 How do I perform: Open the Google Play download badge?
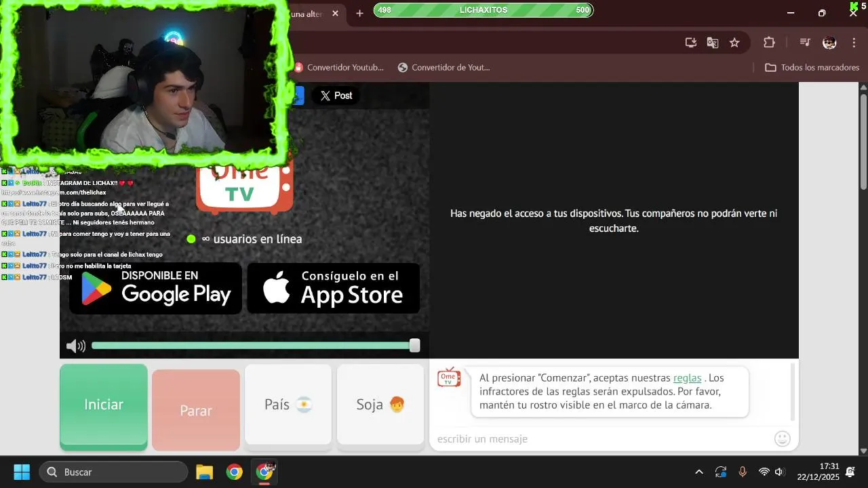tap(155, 288)
